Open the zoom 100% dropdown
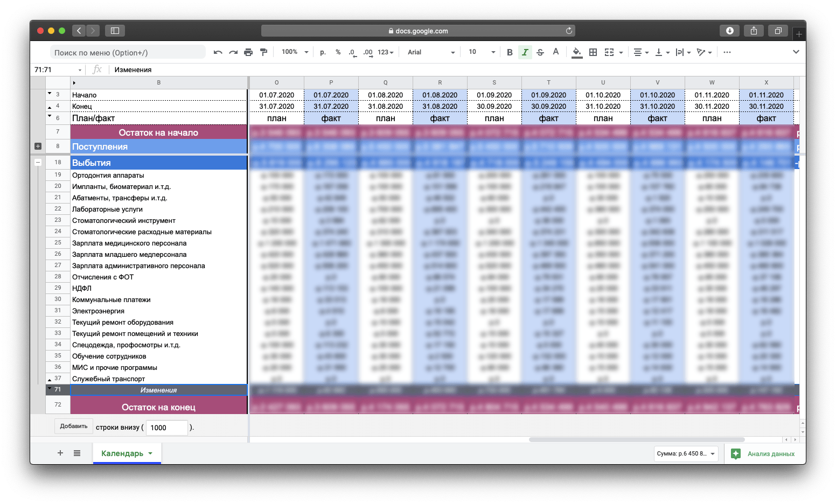 [x=295, y=52]
